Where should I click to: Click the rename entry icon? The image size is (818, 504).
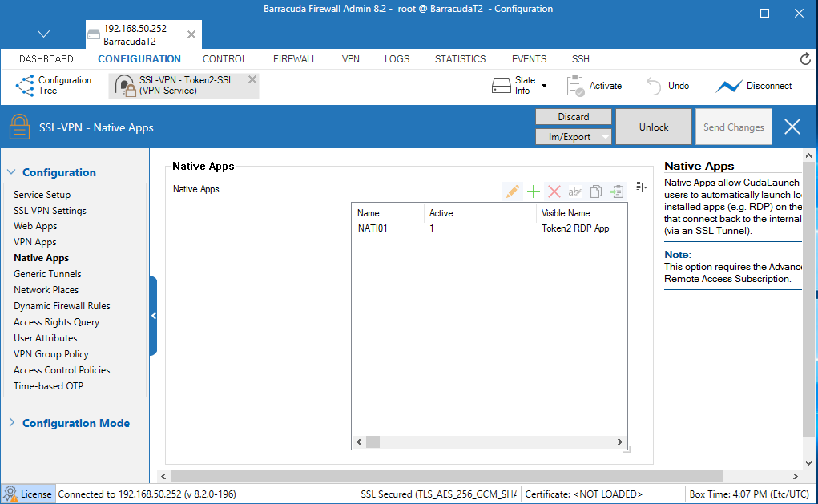[x=574, y=192]
